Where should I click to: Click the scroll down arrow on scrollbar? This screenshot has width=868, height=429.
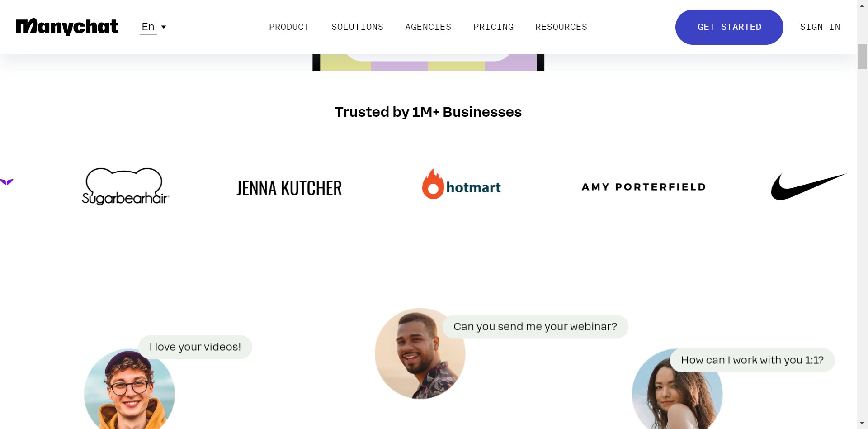pos(862,424)
